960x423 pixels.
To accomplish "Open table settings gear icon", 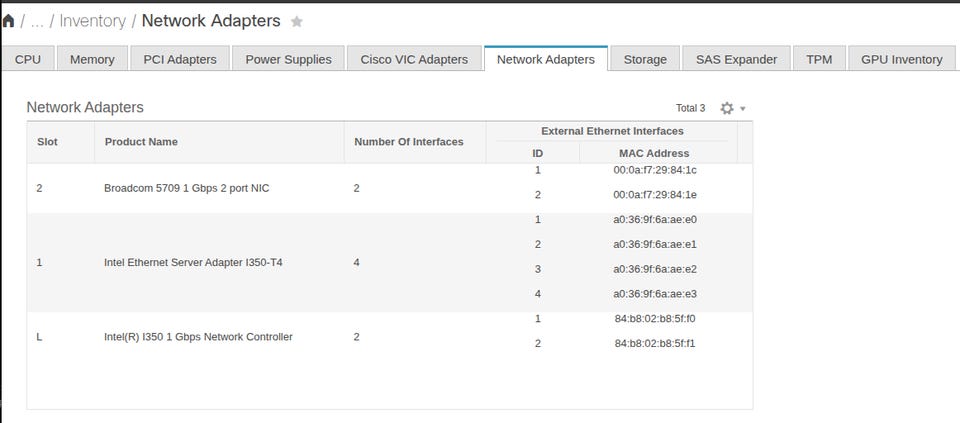I will point(727,108).
